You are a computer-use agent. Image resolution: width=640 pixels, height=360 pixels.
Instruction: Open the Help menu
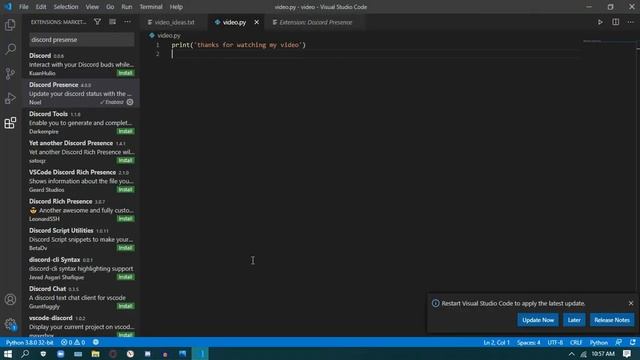(x=176, y=7)
